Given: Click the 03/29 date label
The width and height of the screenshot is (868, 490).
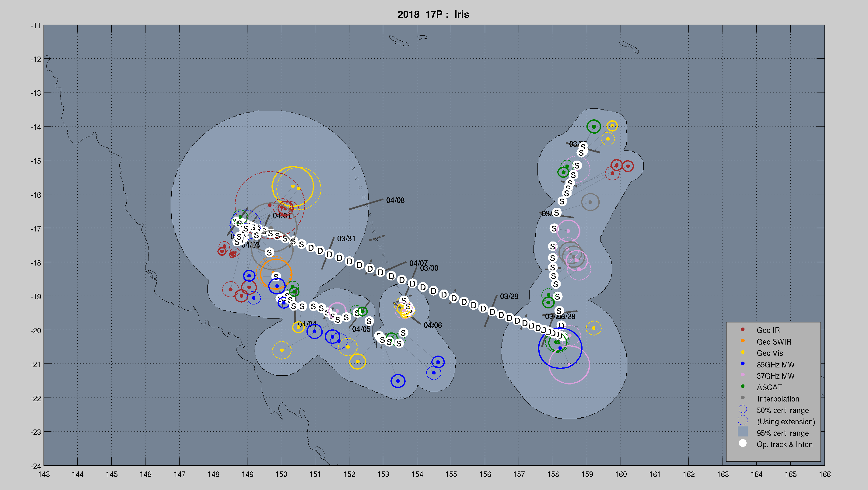Looking at the screenshot, I should click(509, 296).
